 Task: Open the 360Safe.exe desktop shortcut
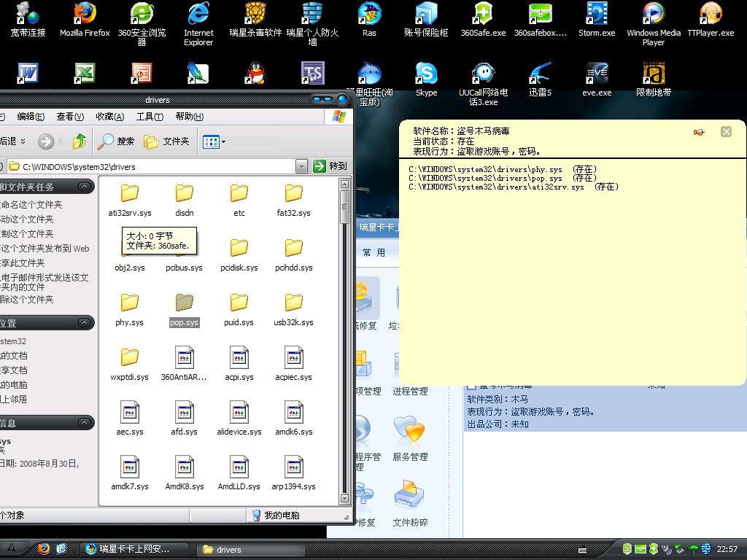click(x=483, y=15)
